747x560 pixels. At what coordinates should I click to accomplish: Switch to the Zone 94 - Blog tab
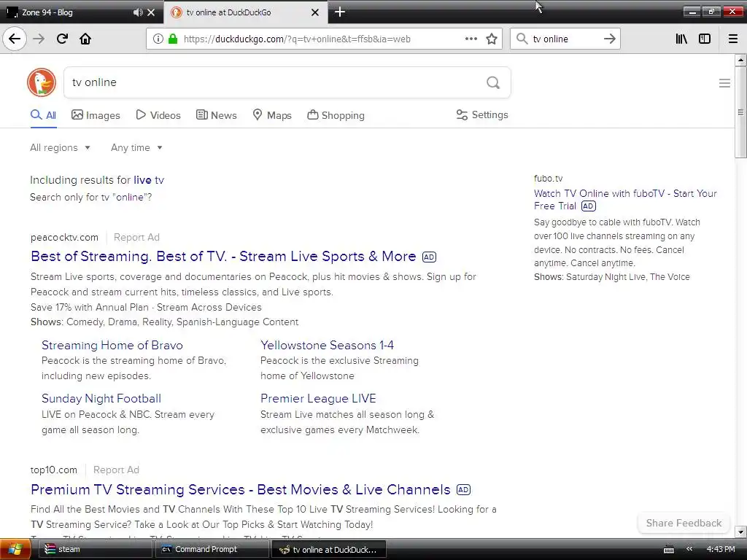pyautogui.click(x=82, y=12)
